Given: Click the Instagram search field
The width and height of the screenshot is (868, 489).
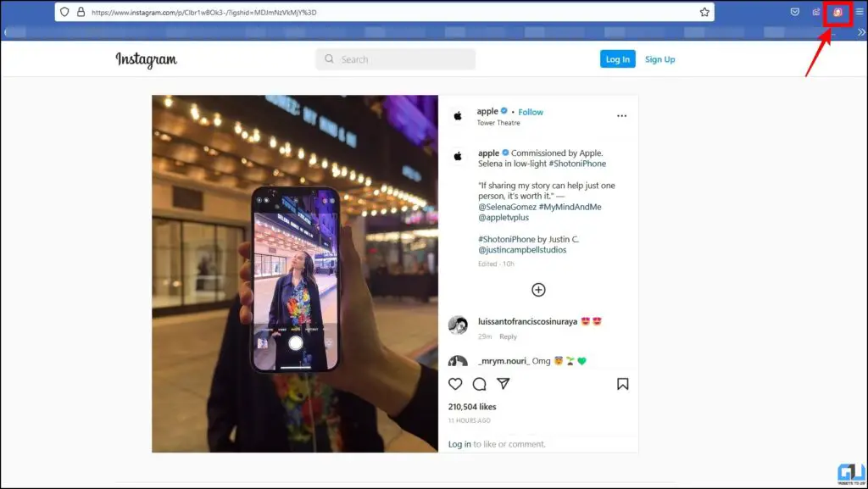Looking at the screenshot, I should (395, 59).
